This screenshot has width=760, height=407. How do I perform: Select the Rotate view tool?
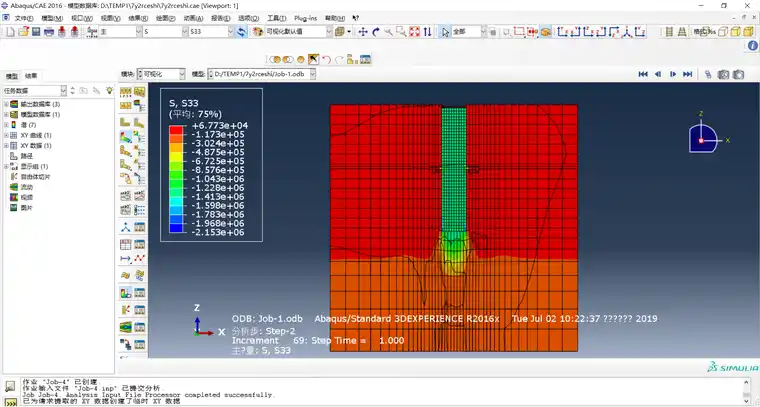pos(376,32)
